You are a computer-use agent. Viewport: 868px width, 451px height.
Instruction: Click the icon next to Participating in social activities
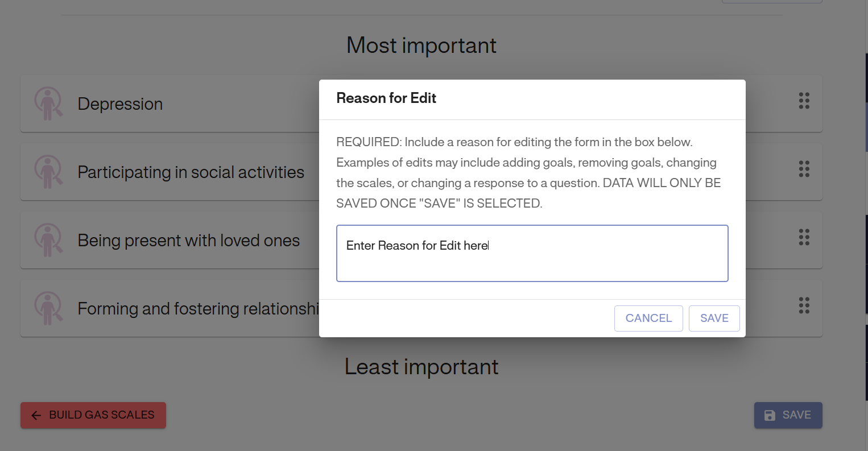coord(48,172)
